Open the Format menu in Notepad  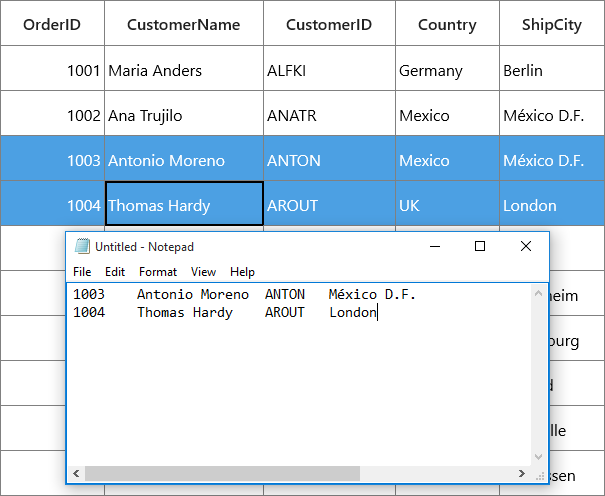158,272
